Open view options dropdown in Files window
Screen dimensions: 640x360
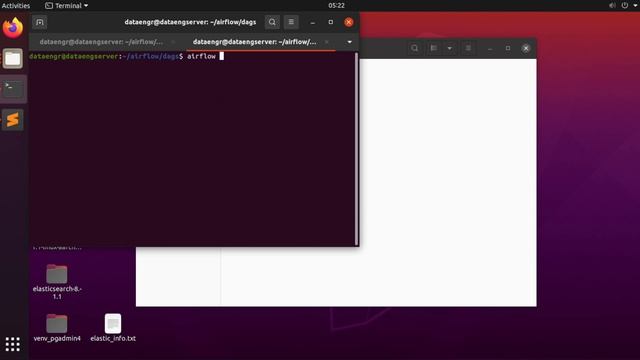449,48
